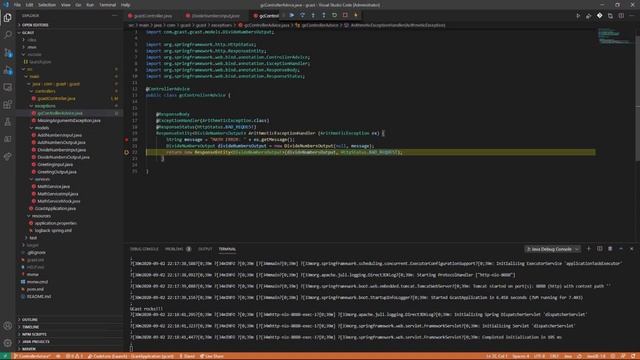
Task: Click the editor vertical scrollbar
Action: click(637, 98)
